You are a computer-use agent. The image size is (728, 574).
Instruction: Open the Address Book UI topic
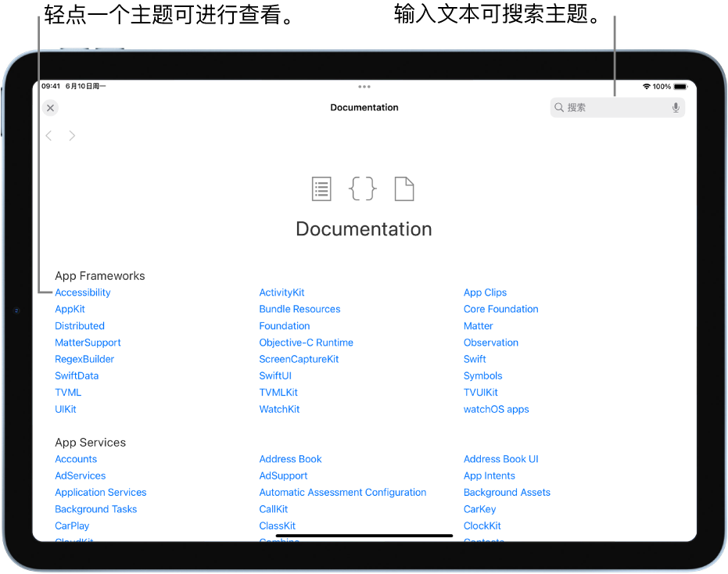501,459
